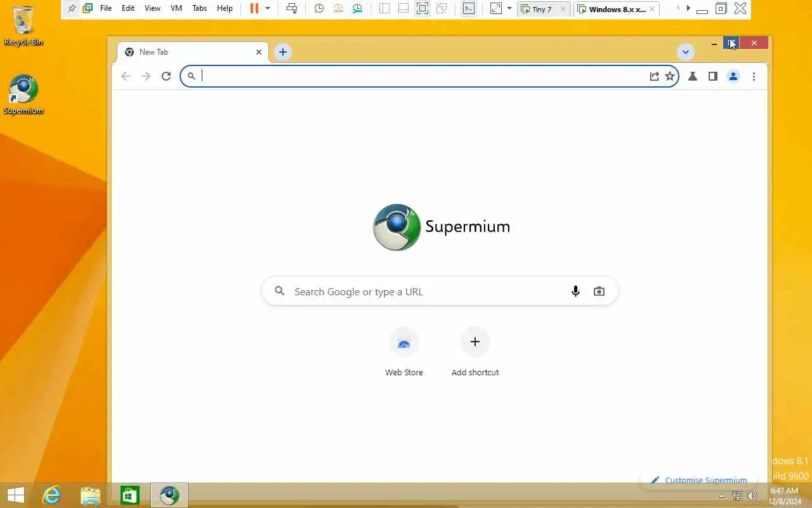Click the Supermium taskbar button
The height and width of the screenshot is (508, 812).
click(169, 495)
